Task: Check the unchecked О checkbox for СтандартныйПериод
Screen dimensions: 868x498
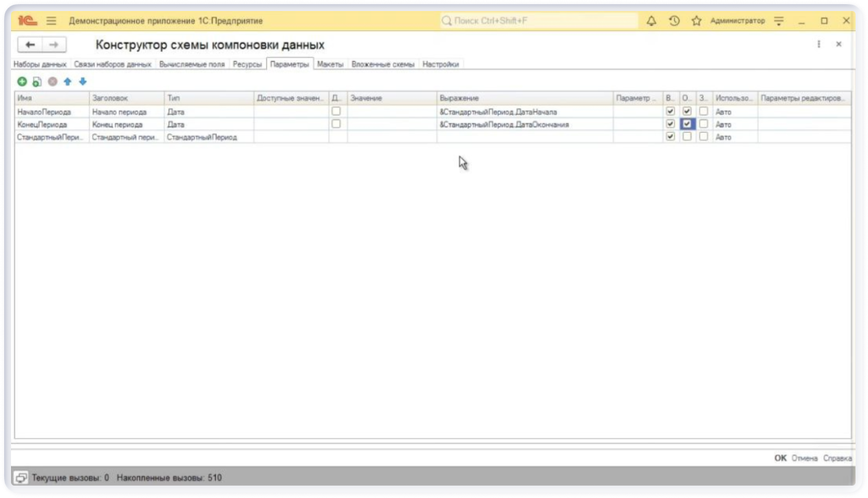Action: pos(686,136)
